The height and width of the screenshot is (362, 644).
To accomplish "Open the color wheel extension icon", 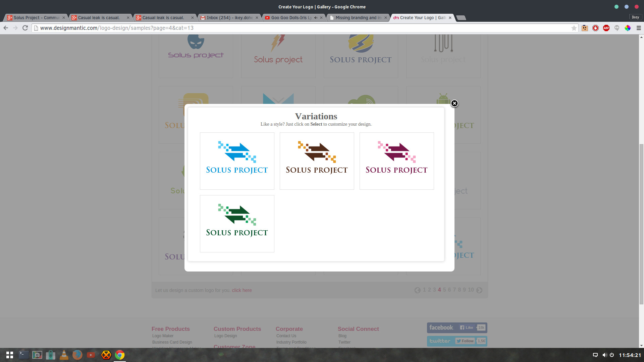I will [x=628, y=28].
